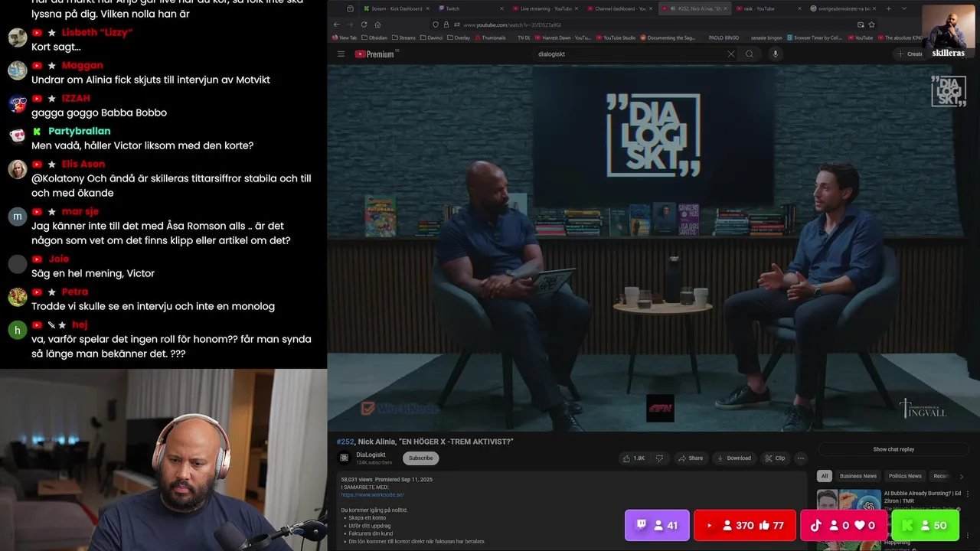The height and width of the screenshot is (551, 980).
Task: Open the Obsidian bookmark
Action: [x=374, y=37]
